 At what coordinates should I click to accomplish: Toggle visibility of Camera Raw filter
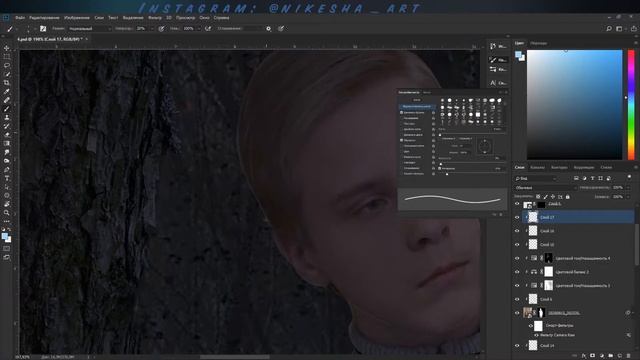pyautogui.click(x=536, y=335)
